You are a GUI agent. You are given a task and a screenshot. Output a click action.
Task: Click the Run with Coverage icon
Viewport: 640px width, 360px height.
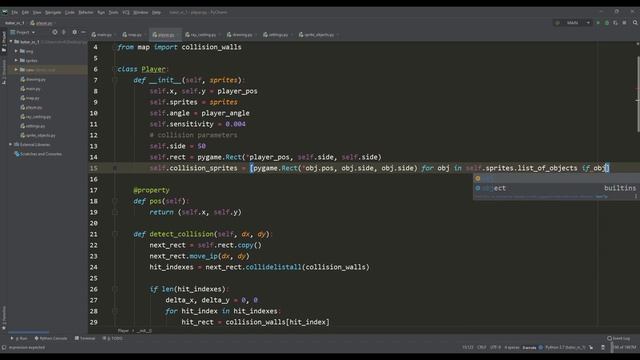615,23
